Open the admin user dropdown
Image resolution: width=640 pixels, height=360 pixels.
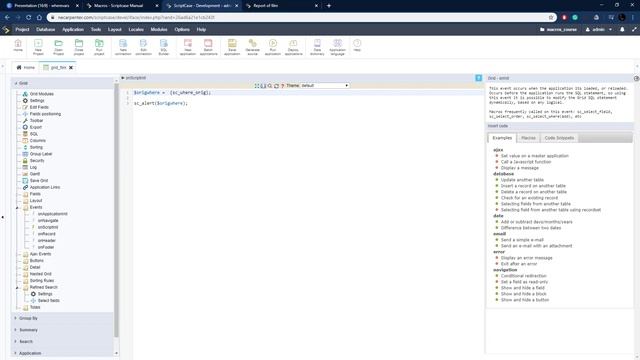coord(599,29)
